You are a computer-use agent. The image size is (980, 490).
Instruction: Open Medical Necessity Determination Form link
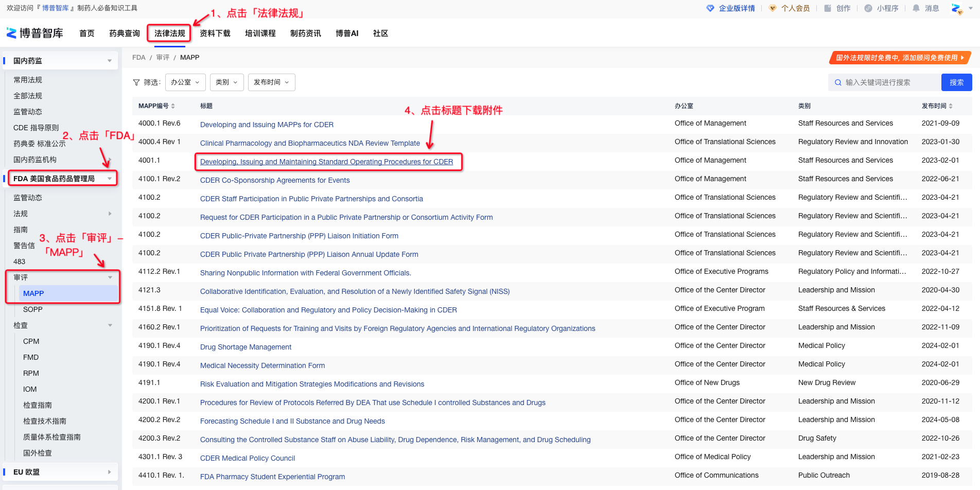[262, 365]
